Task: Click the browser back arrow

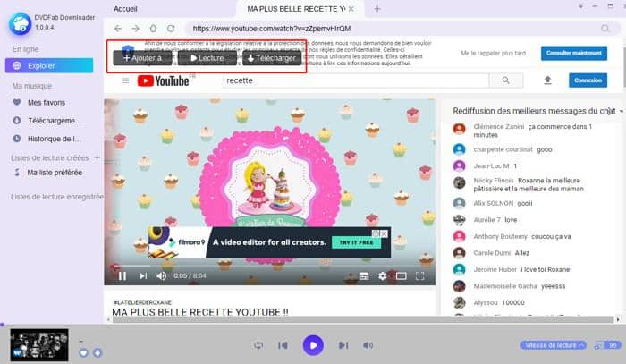Action: pos(118,29)
